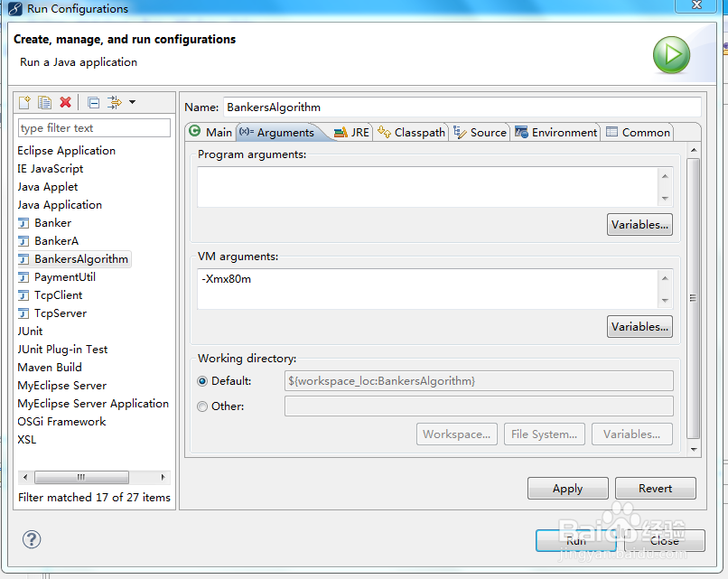Click the TcpClient configuration Java icon

point(23,295)
